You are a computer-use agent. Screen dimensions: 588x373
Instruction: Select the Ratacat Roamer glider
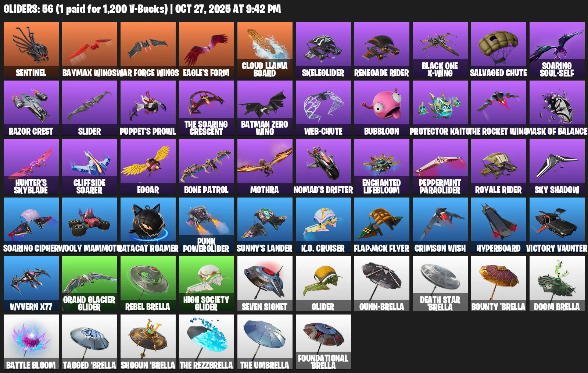148,225
